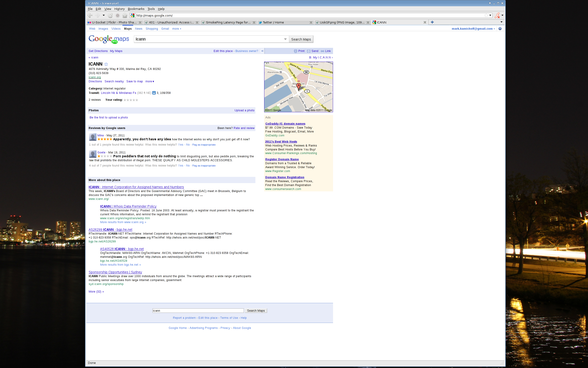Click the map thumbnail of Marina del Rey
Image resolution: width=588 pixels, height=368 pixels.
[x=298, y=87]
